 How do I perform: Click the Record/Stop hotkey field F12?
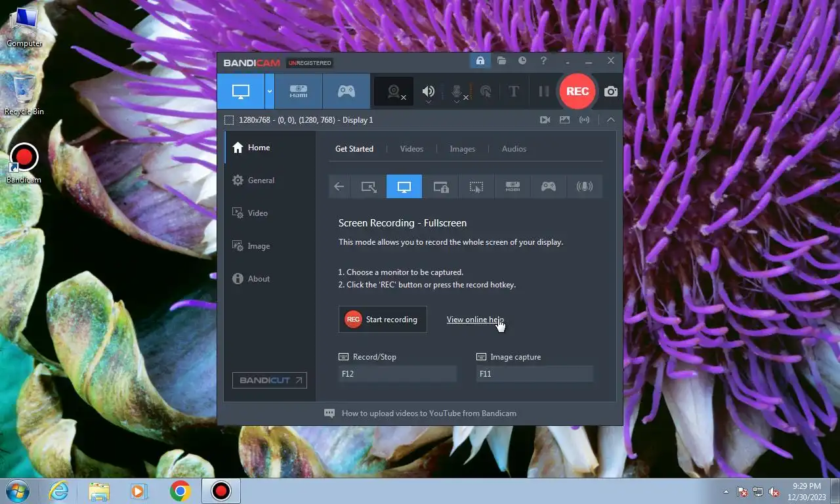(398, 374)
